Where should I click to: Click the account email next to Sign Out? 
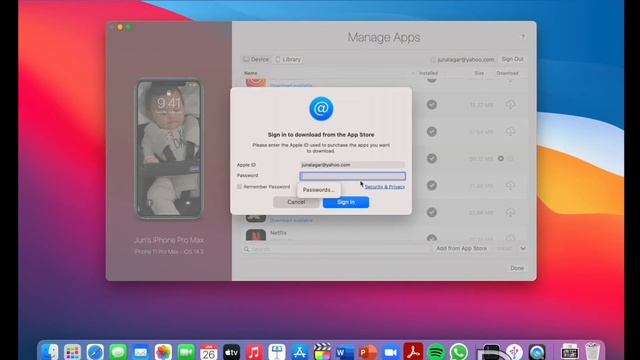click(x=466, y=60)
